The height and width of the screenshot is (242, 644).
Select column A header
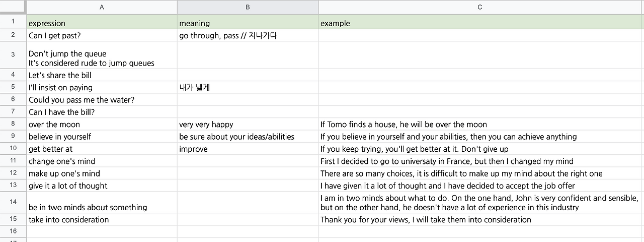[102, 7]
